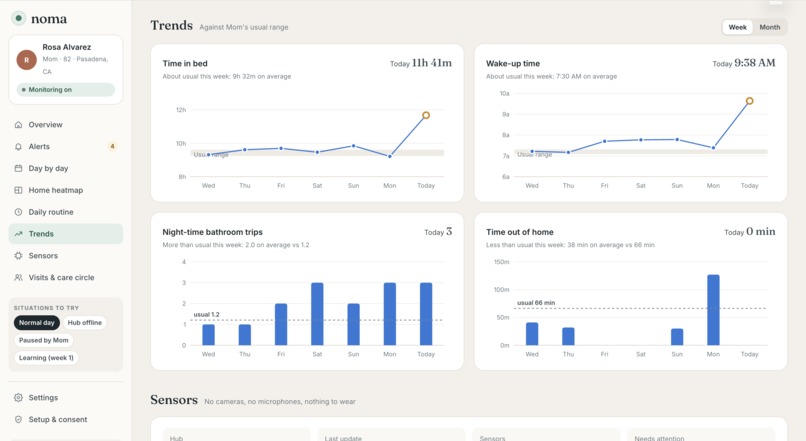The width and height of the screenshot is (806, 441).
Task: Click the Wed bar in Time out of home chart
Action: click(532, 334)
